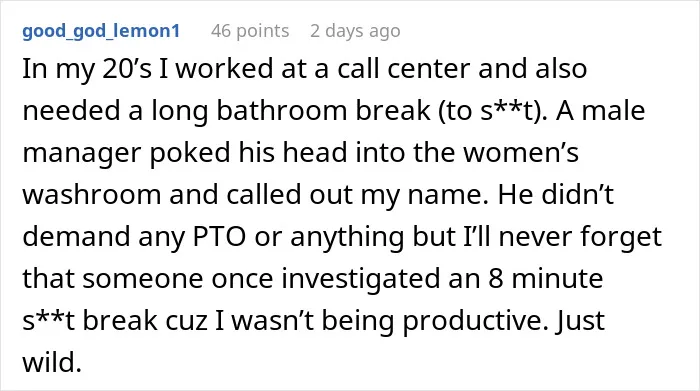Click the word "washroom" in the comment
Viewport: 700px width, 391px height.
92,195
